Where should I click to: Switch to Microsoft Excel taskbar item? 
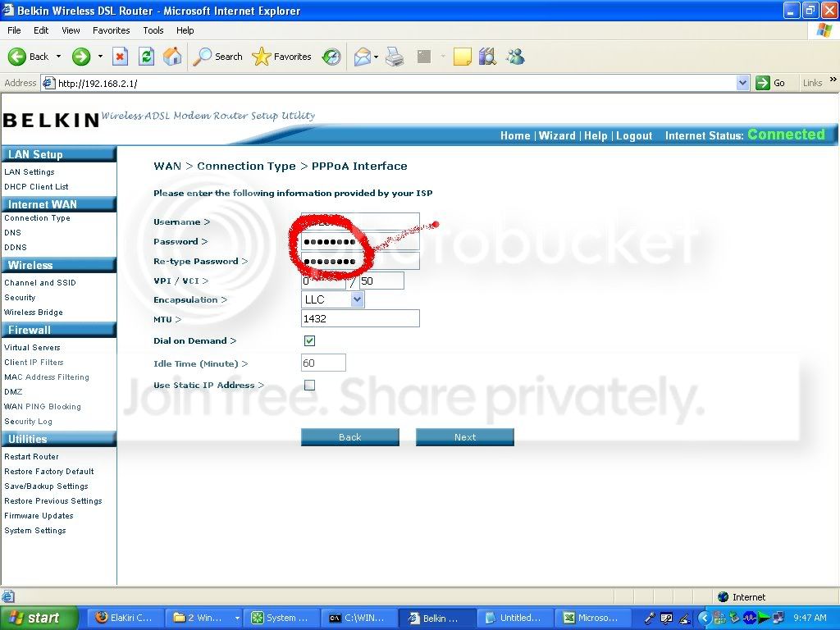pyautogui.click(x=592, y=618)
